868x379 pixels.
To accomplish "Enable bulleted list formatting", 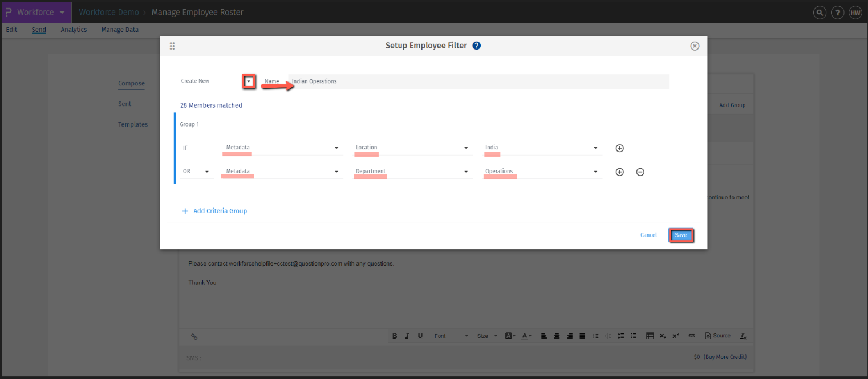I will coord(620,336).
